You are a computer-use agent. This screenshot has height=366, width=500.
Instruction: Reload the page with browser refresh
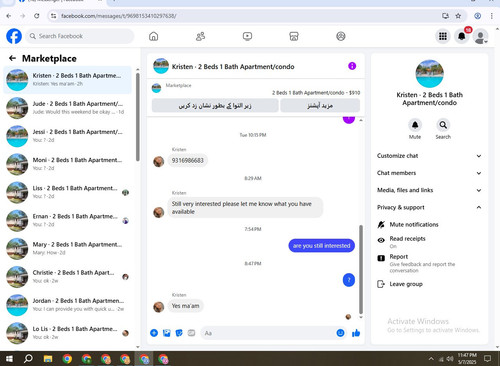pyautogui.click(x=37, y=16)
